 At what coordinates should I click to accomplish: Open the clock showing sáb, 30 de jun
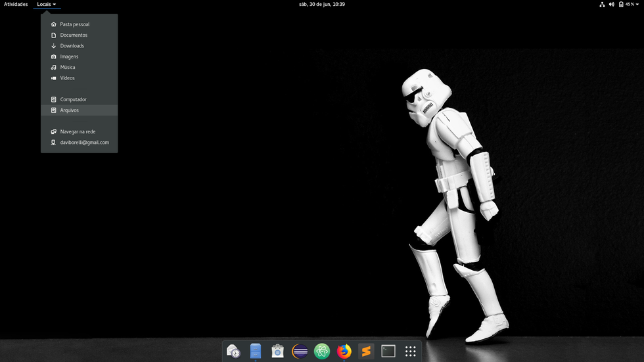(x=322, y=5)
